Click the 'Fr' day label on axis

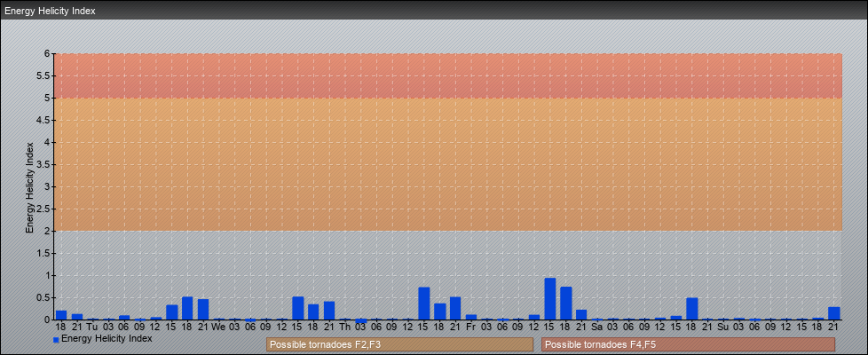(470, 327)
